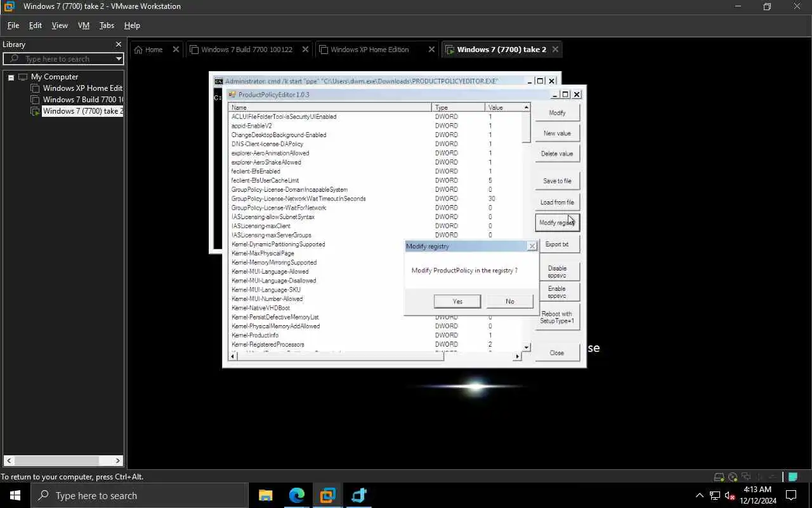Close the Modify registry dialog with X
Screen dimensions: 812x508
click(x=532, y=246)
